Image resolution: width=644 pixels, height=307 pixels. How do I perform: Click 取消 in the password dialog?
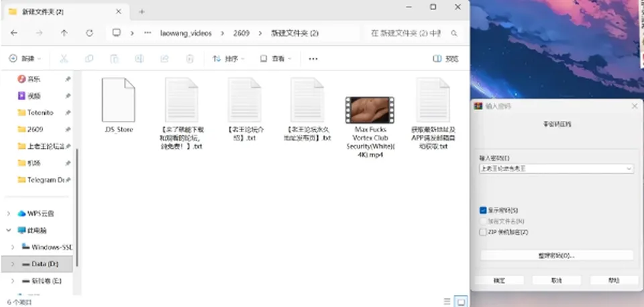(x=557, y=280)
